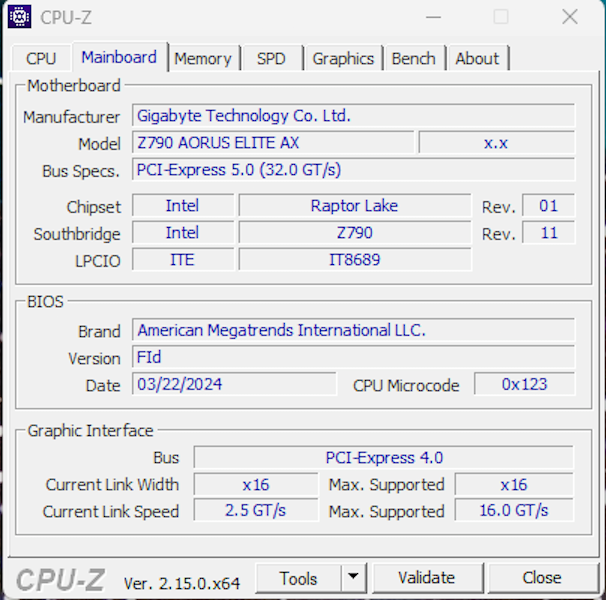
Task: Select Max. Supported speed 16.0 GT/s
Action: [x=514, y=510]
